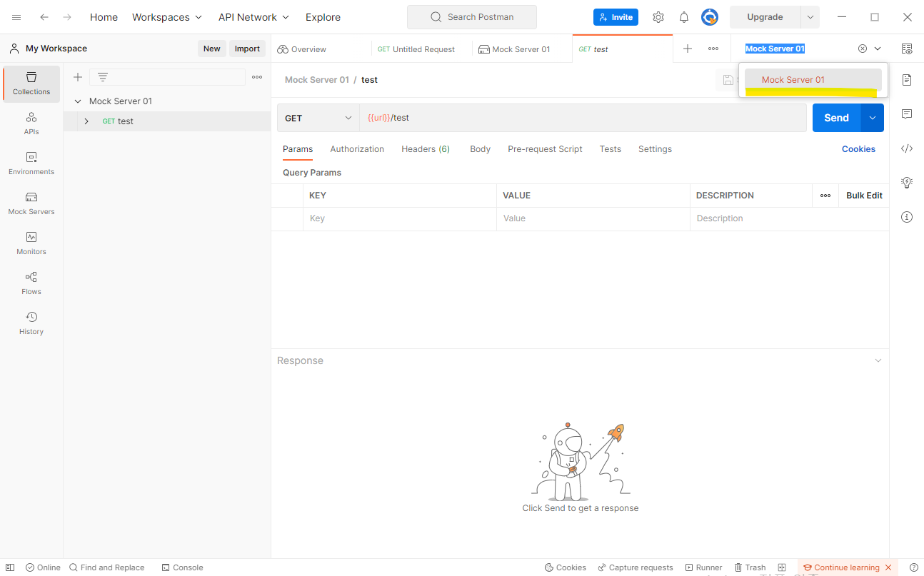Open collections panel more options ellipsis
924x576 pixels.
click(257, 77)
